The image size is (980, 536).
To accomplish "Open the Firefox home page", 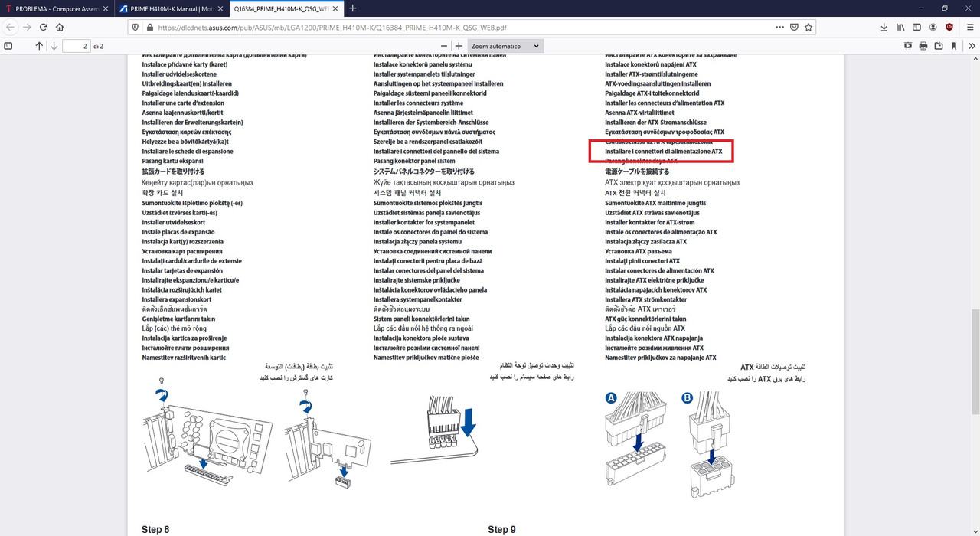I will (x=60, y=27).
